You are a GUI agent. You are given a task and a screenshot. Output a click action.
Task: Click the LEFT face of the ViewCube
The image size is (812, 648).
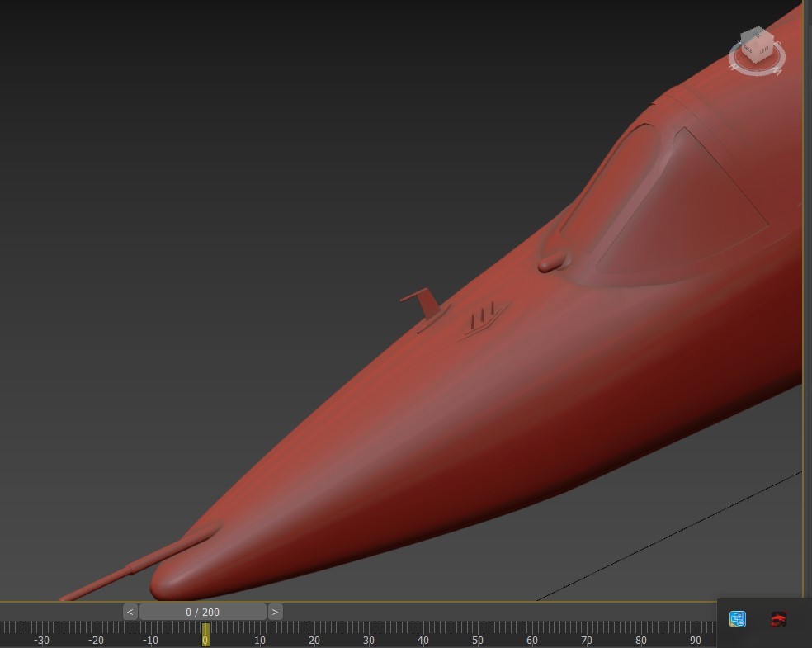click(764, 50)
